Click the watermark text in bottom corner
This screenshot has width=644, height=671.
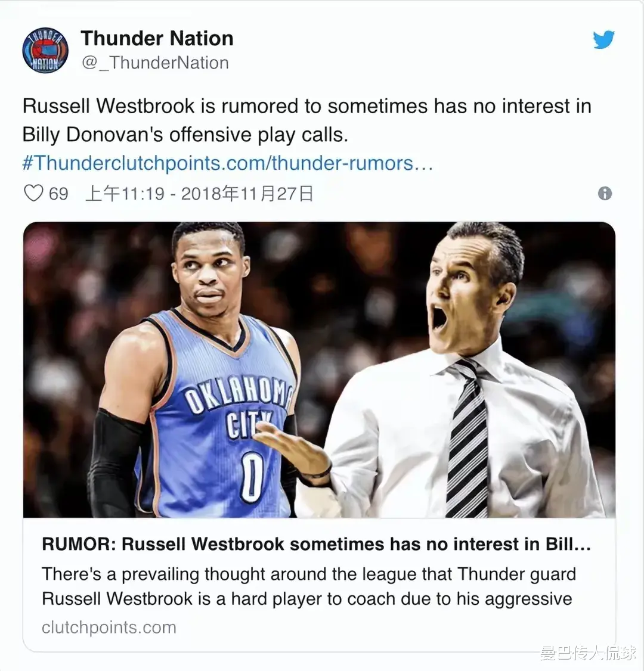(589, 654)
